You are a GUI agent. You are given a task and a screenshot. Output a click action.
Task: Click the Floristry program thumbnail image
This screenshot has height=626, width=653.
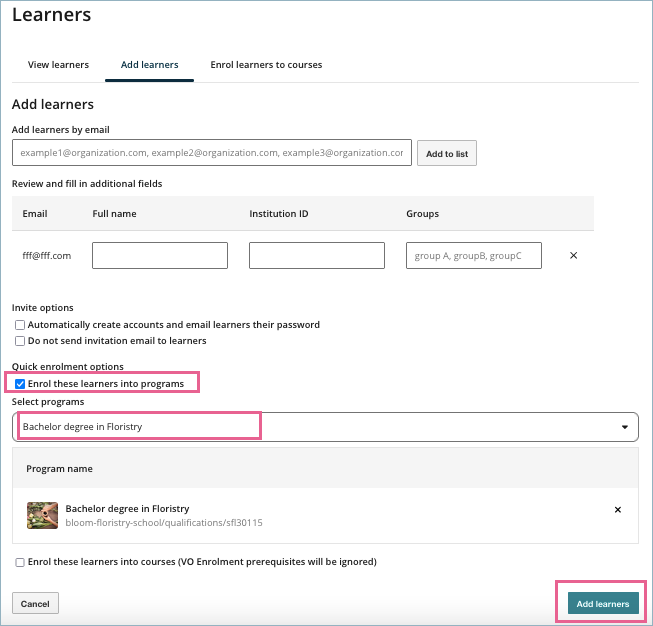pyautogui.click(x=42, y=515)
